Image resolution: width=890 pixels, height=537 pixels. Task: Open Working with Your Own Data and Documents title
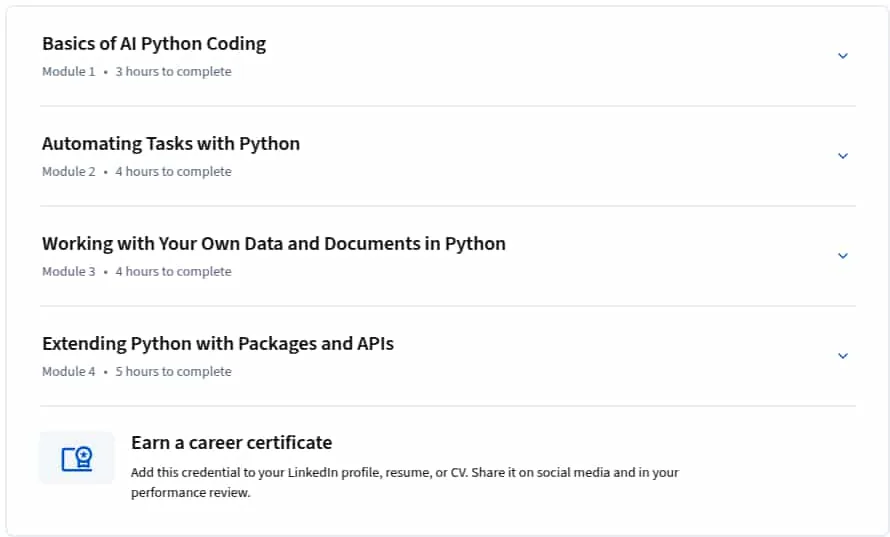pos(274,244)
